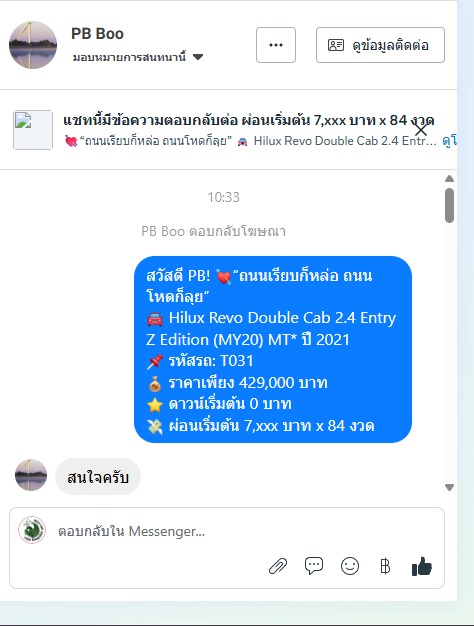Click the broken ad image thumbnail
This screenshot has height=626, width=474.
pyautogui.click(x=33, y=130)
